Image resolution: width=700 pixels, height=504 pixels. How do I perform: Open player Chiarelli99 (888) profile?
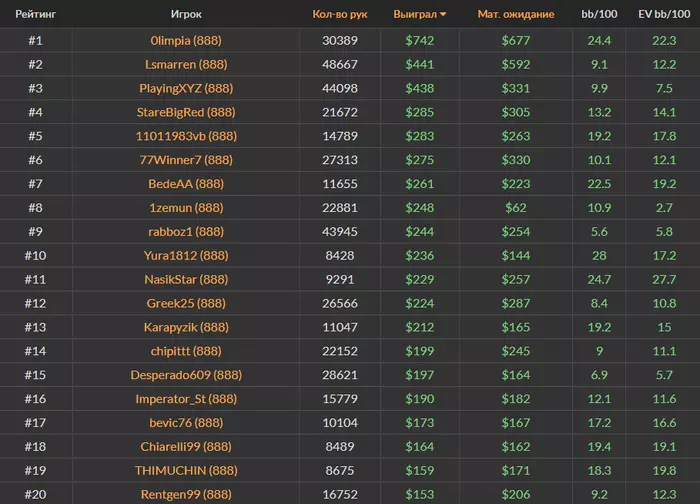pos(186,446)
